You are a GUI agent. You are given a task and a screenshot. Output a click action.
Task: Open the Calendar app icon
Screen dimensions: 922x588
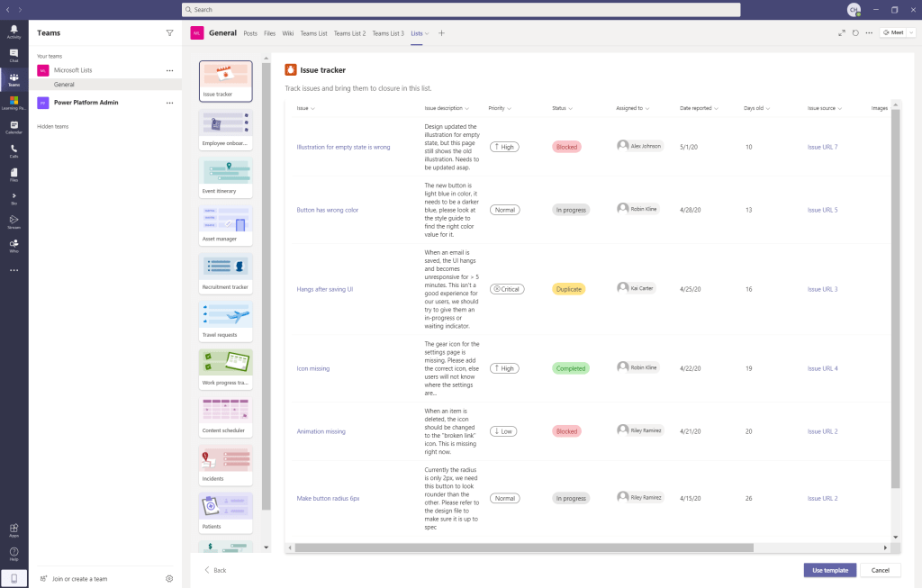(14, 126)
